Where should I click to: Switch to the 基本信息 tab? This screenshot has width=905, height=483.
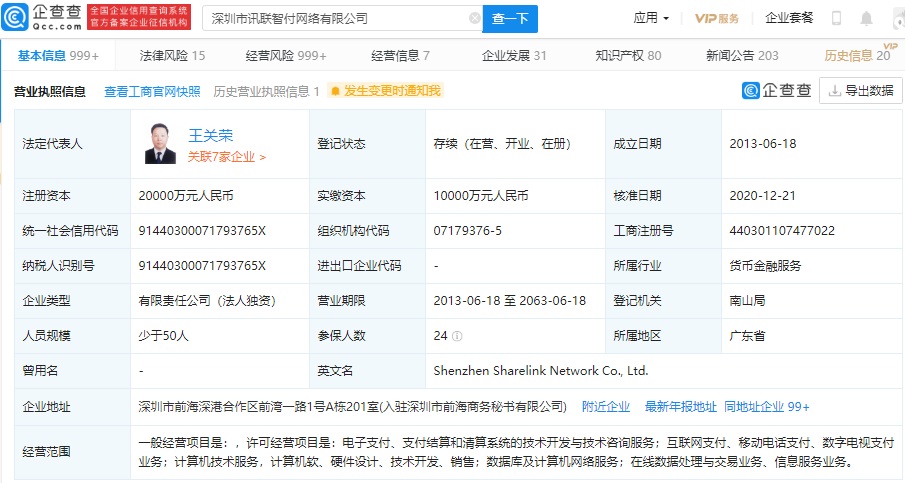58,55
